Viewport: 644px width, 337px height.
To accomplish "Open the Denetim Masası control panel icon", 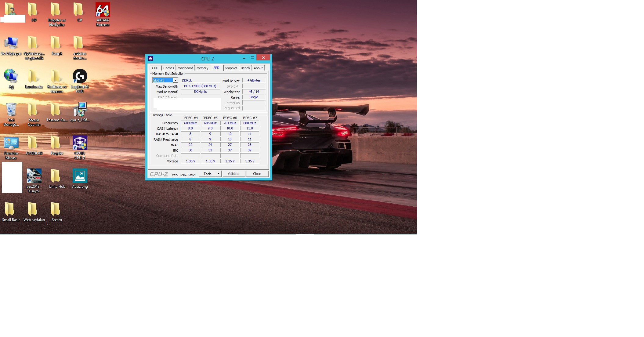I will tap(11, 143).
